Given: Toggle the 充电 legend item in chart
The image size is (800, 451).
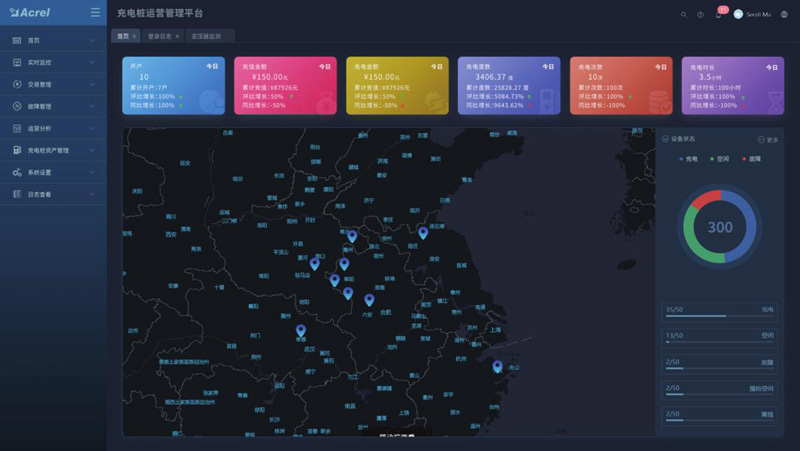Looking at the screenshot, I should click(x=688, y=158).
